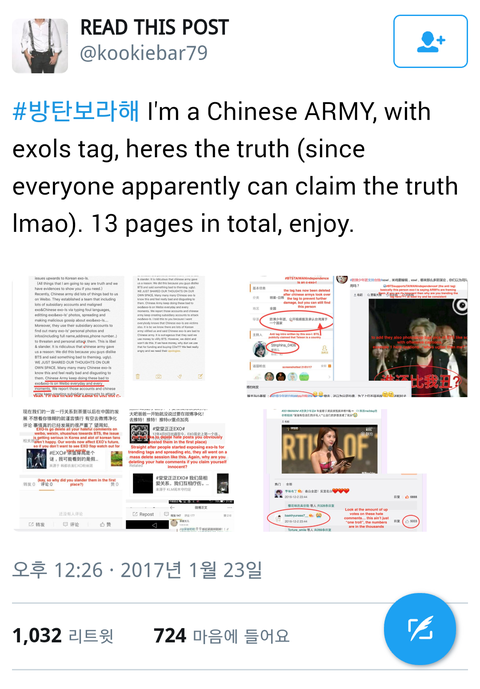Open the image showing EXO Weibo posts
The width and height of the screenshot is (480, 689).
[127, 470]
